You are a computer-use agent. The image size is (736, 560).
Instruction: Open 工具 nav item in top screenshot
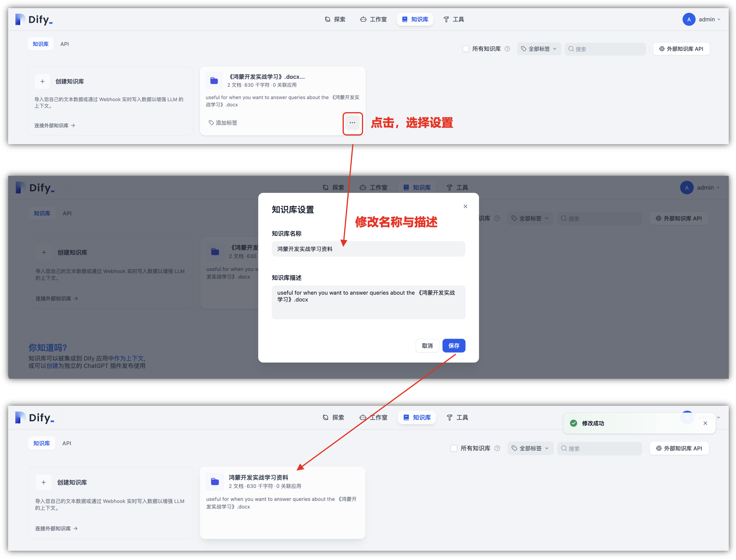click(453, 19)
